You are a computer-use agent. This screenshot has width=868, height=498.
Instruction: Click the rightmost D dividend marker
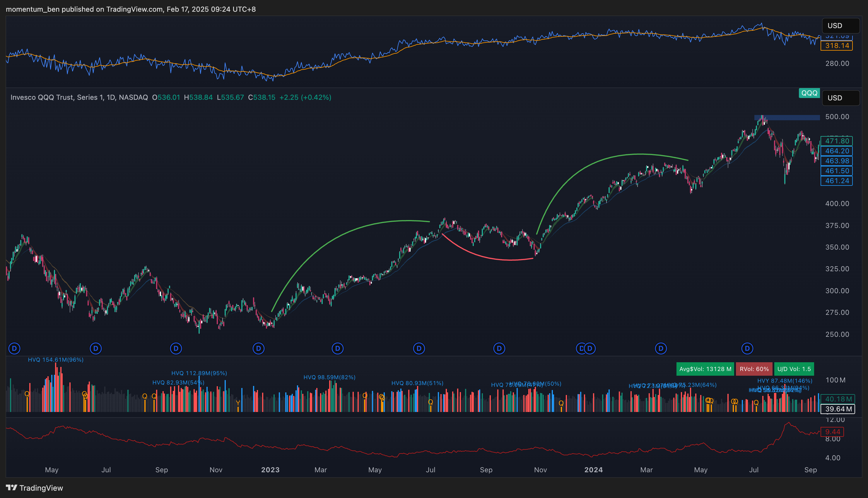click(747, 348)
